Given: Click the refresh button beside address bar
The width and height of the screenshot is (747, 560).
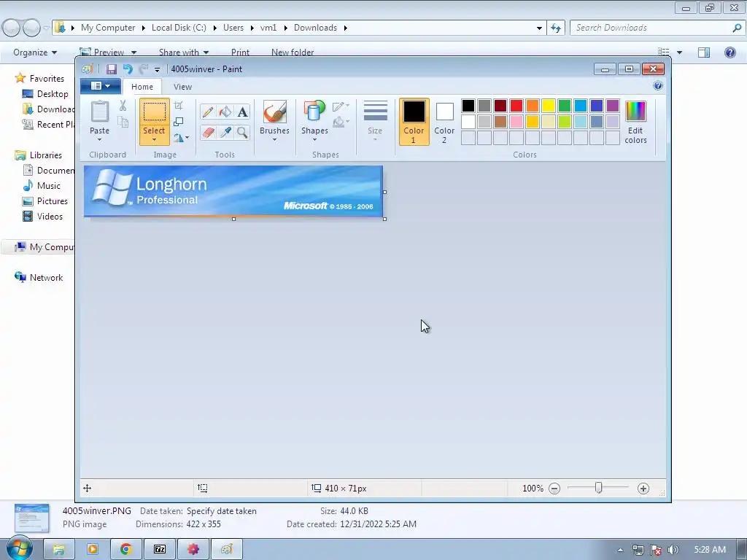Looking at the screenshot, I should pyautogui.click(x=555, y=28).
